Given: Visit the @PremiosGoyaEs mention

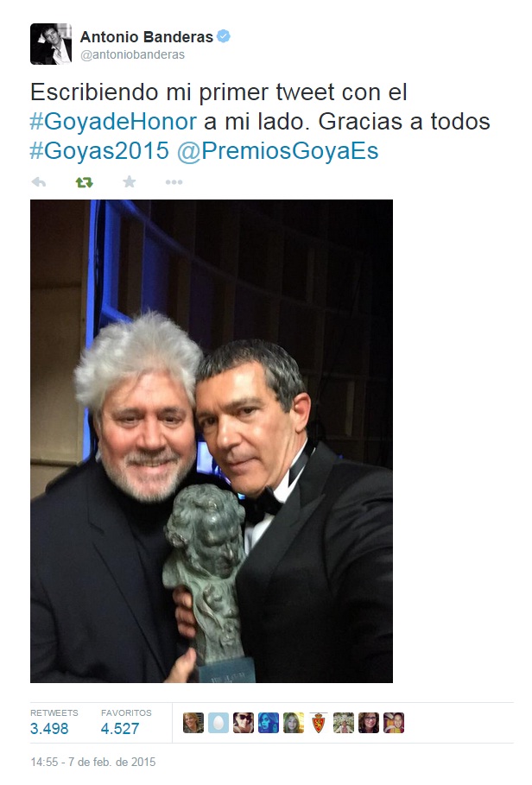Looking at the screenshot, I should (278, 150).
